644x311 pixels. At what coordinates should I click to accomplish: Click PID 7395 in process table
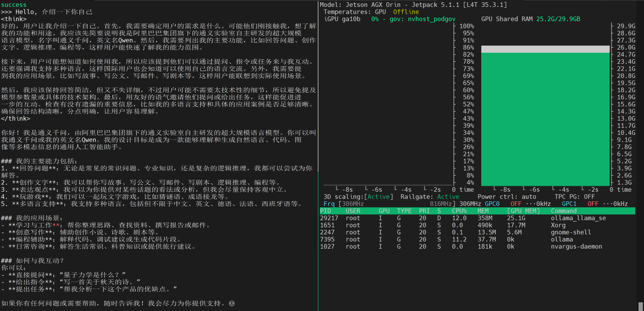[x=328, y=240]
